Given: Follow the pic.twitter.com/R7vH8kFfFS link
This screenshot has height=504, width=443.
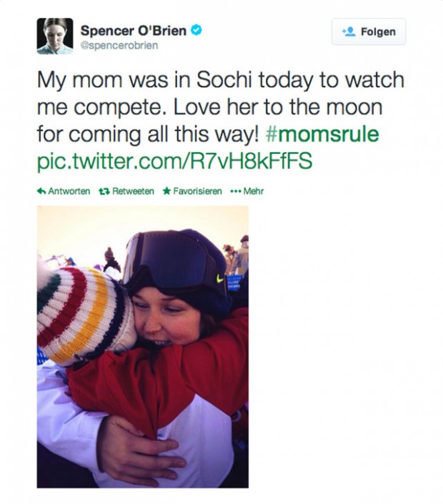Looking at the screenshot, I should coord(174,161).
